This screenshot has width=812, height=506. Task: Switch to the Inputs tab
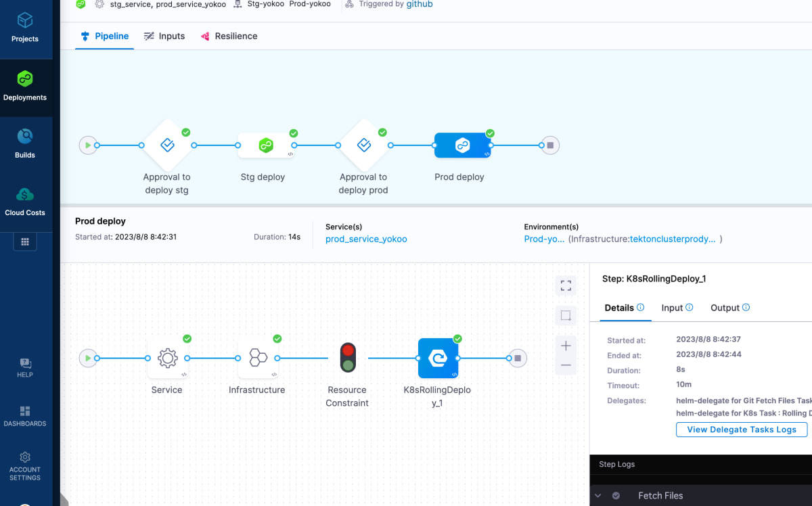tap(164, 36)
